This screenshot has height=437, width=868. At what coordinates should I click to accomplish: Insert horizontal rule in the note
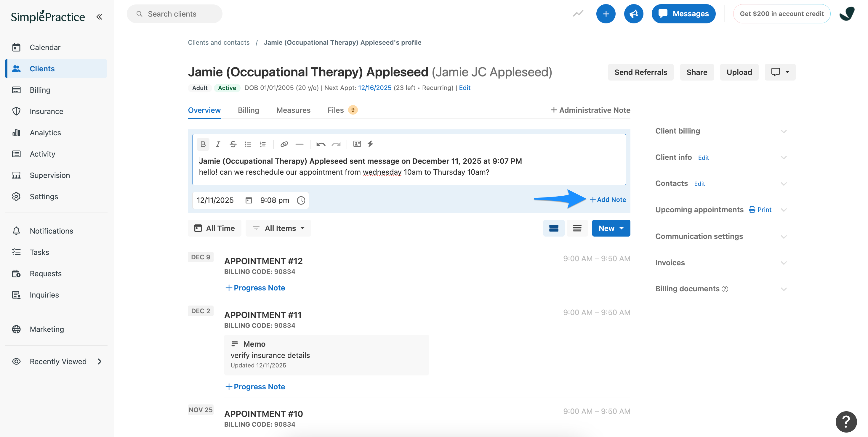coord(299,144)
